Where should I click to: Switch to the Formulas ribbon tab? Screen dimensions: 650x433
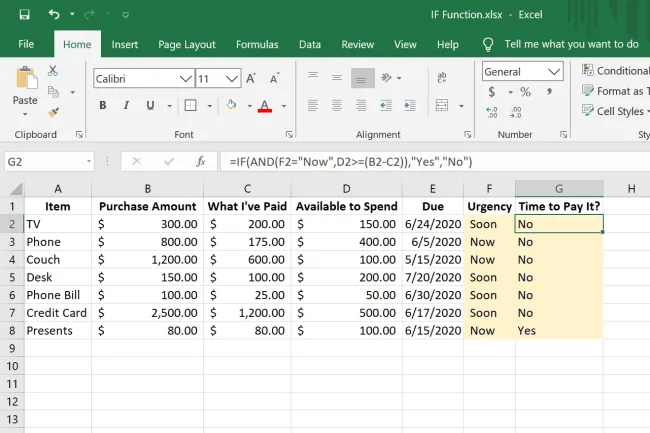pos(257,45)
